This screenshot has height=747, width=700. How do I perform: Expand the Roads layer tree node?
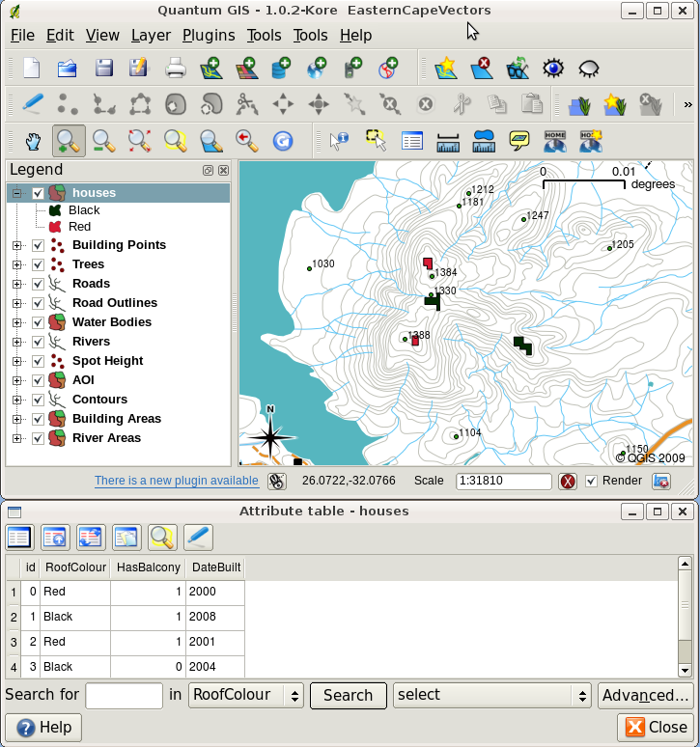[16, 284]
